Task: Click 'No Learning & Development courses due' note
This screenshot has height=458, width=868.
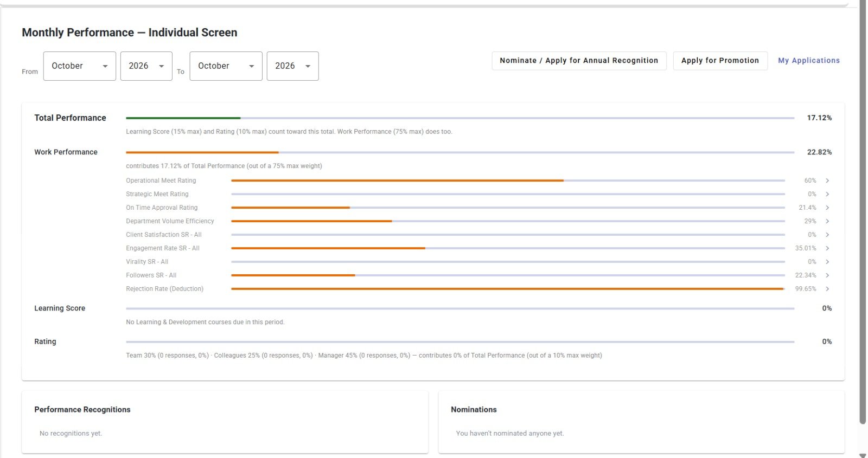Action: 205,322
